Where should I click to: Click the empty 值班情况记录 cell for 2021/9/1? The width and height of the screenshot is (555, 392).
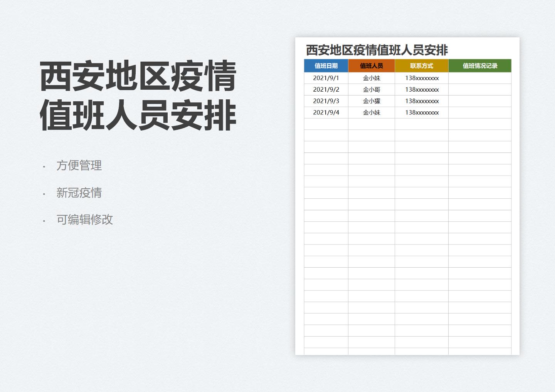tap(480, 78)
